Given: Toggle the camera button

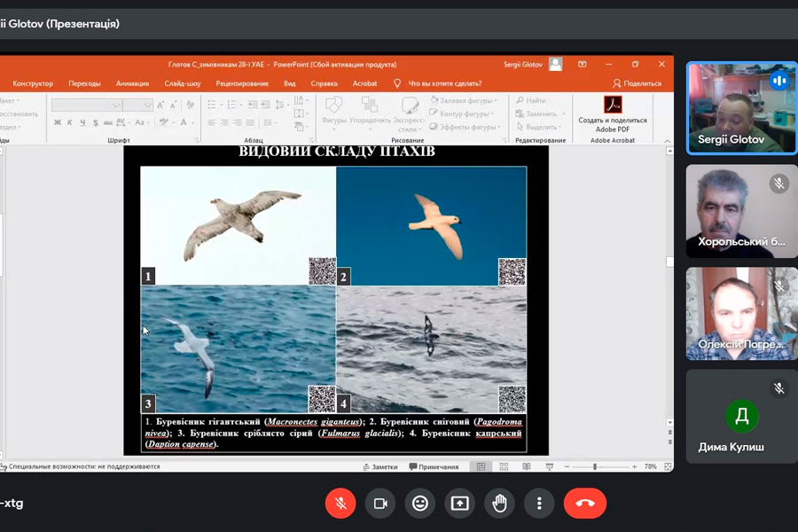Looking at the screenshot, I should click(380, 503).
